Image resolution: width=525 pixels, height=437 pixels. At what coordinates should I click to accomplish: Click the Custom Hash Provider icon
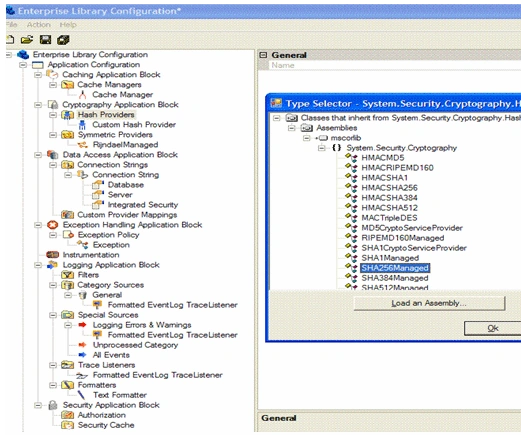click(x=82, y=125)
